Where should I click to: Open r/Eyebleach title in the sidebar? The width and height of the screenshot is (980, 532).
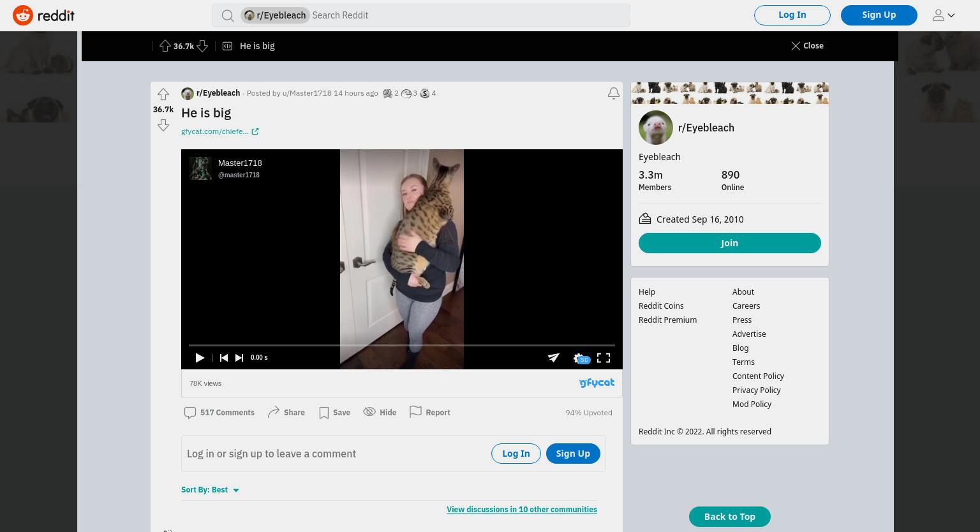(x=706, y=128)
